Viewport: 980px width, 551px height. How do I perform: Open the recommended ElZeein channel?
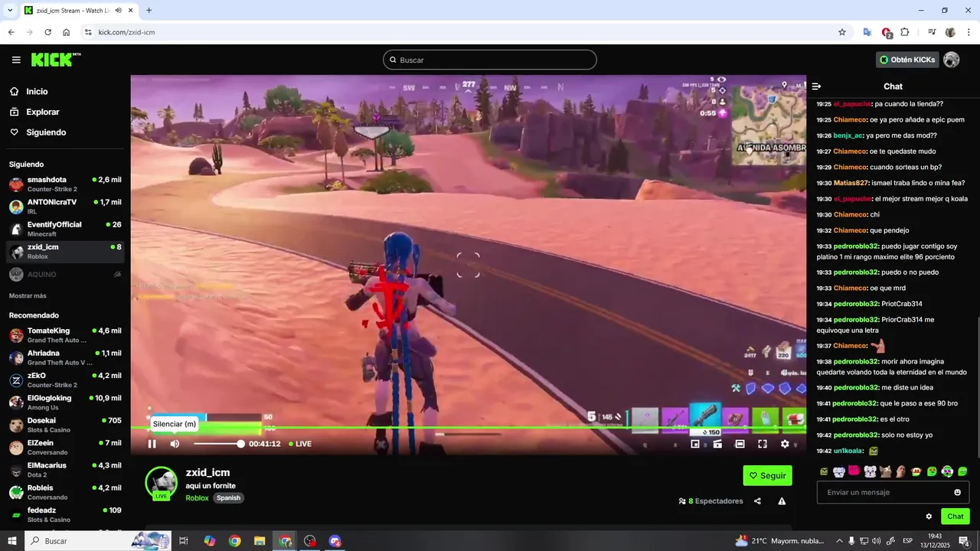pyautogui.click(x=65, y=448)
